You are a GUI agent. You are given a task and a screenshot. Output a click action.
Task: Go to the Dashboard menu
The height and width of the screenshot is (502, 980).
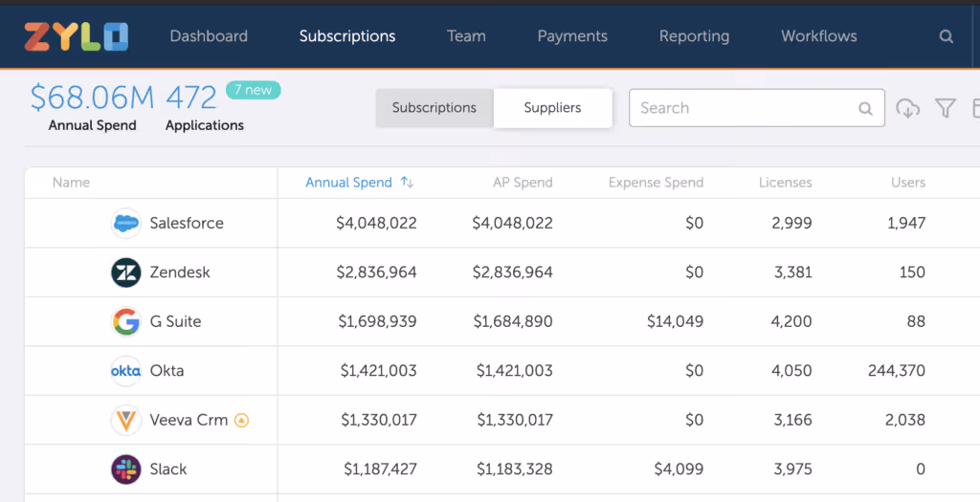point(209,36)
